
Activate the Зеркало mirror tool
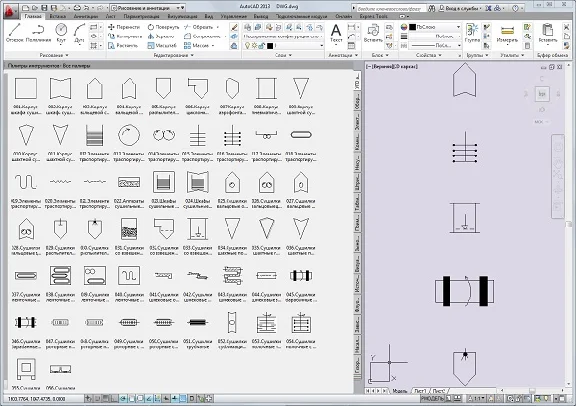coord(161,36)
